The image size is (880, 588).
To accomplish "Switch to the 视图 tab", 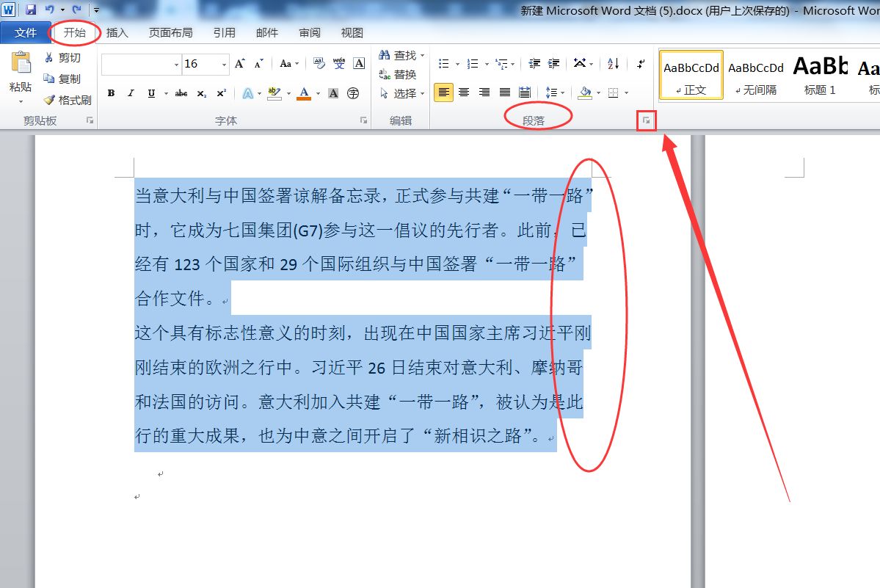I will 352,32.
